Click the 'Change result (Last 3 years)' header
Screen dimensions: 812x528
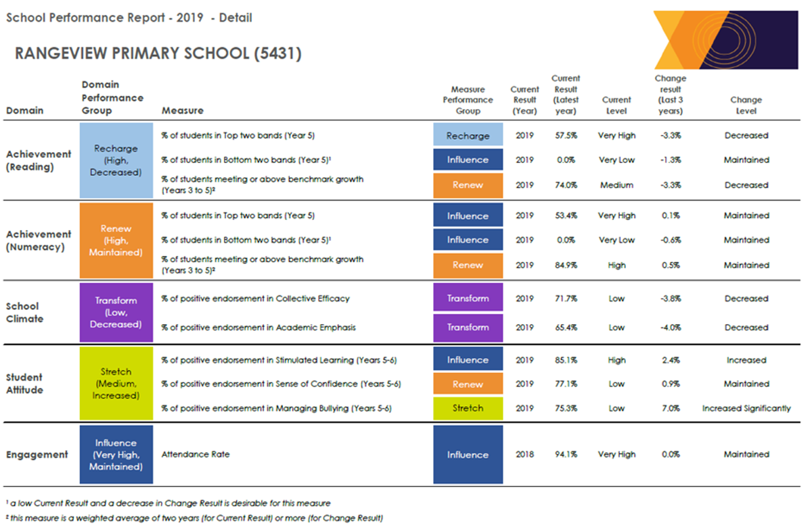pos(671,95)
